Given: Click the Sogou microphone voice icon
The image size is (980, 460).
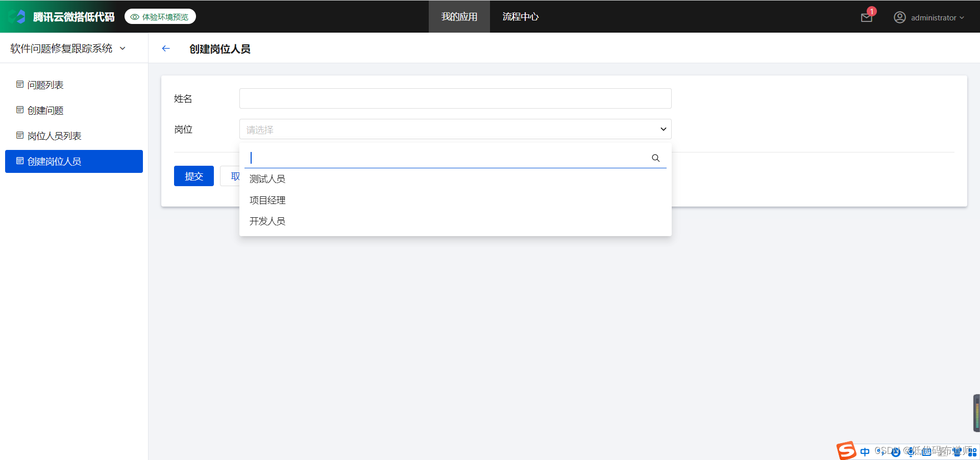Looking at the screenshot, I should pyautogui.click(x=911, y=452).
